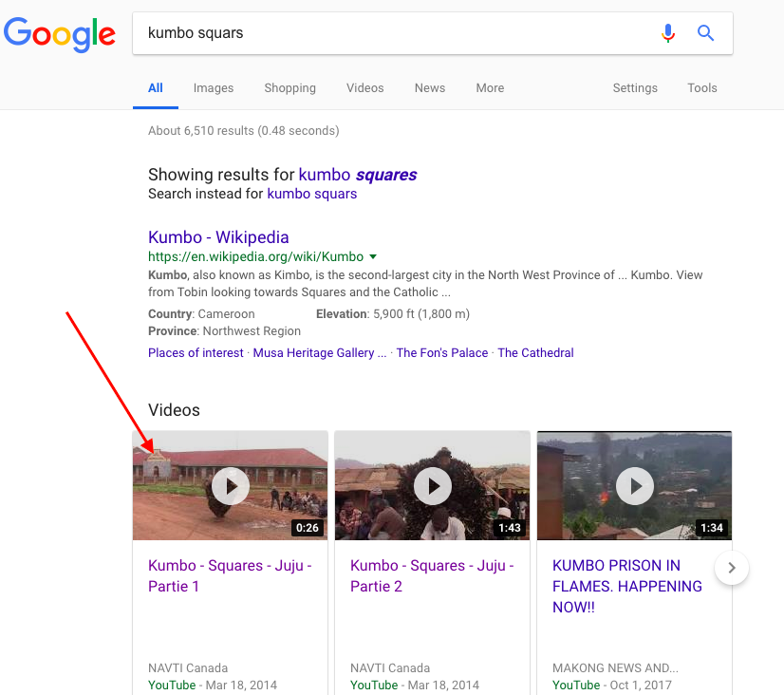Open search Tools
This screenshot has height=695, width=784.
click(702, 88)
